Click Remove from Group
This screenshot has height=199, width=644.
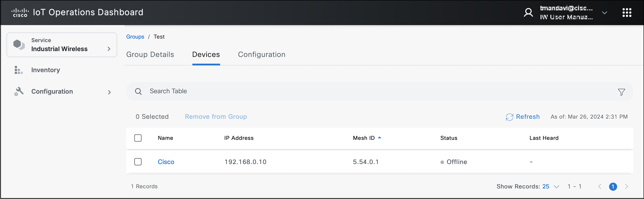pyautogui.click(x=216, y=117)
